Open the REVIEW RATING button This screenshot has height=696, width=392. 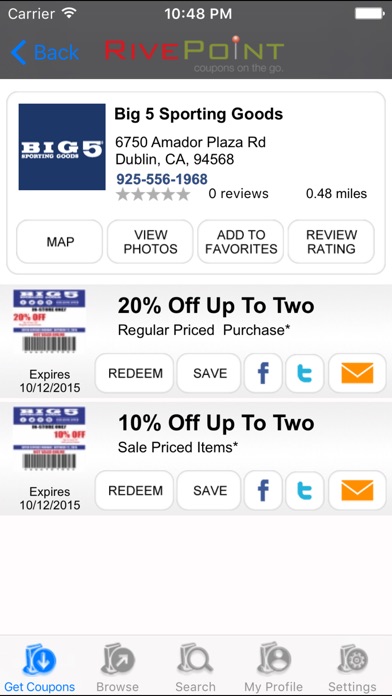coord(332,242)
